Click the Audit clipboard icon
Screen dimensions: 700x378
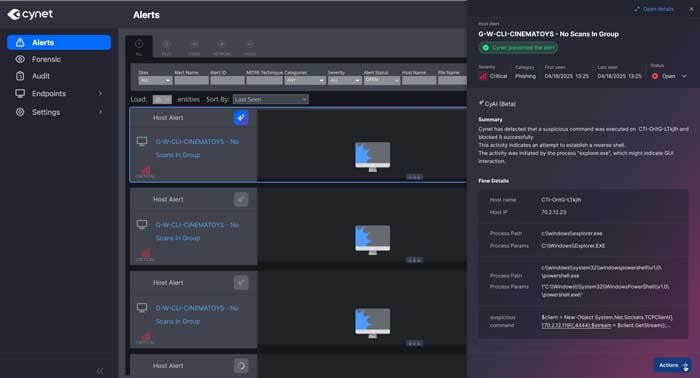coord(20,76)
